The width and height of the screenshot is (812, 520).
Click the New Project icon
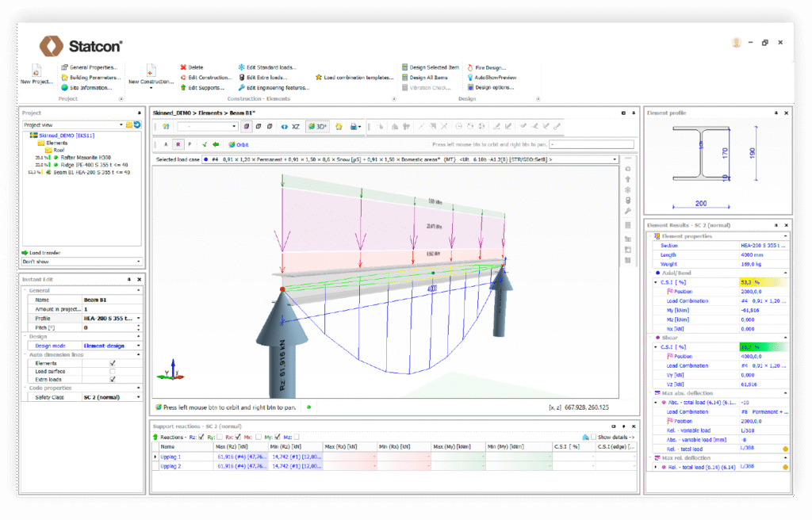tap(36, 71)
